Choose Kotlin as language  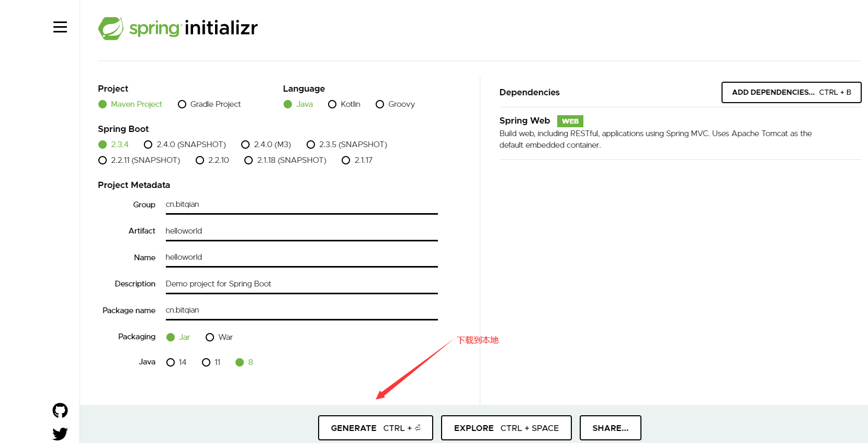pos(344,104)
